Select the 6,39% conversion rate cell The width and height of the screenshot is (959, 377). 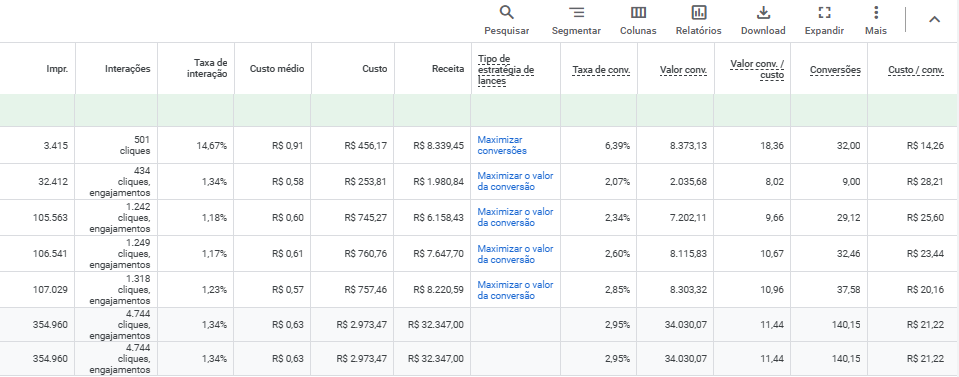(617, 146)
